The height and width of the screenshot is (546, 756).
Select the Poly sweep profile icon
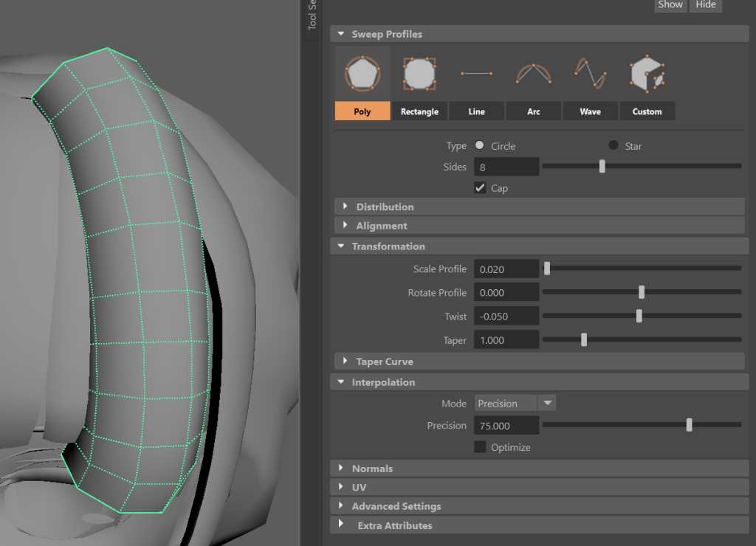[x=362, y=74]
